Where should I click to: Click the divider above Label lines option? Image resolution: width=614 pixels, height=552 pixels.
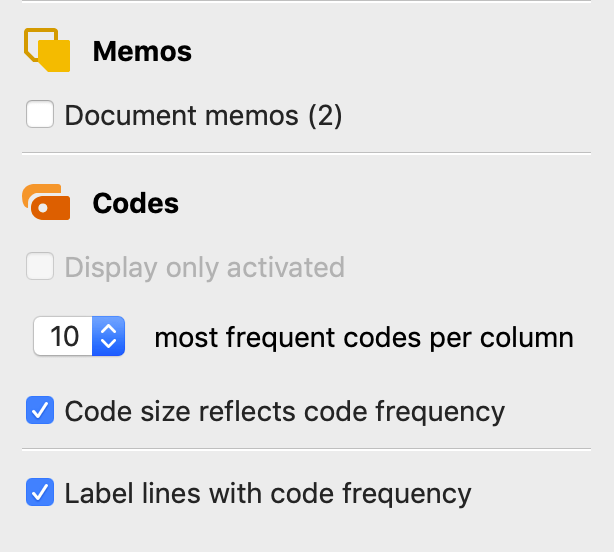[x=306, y=450]
